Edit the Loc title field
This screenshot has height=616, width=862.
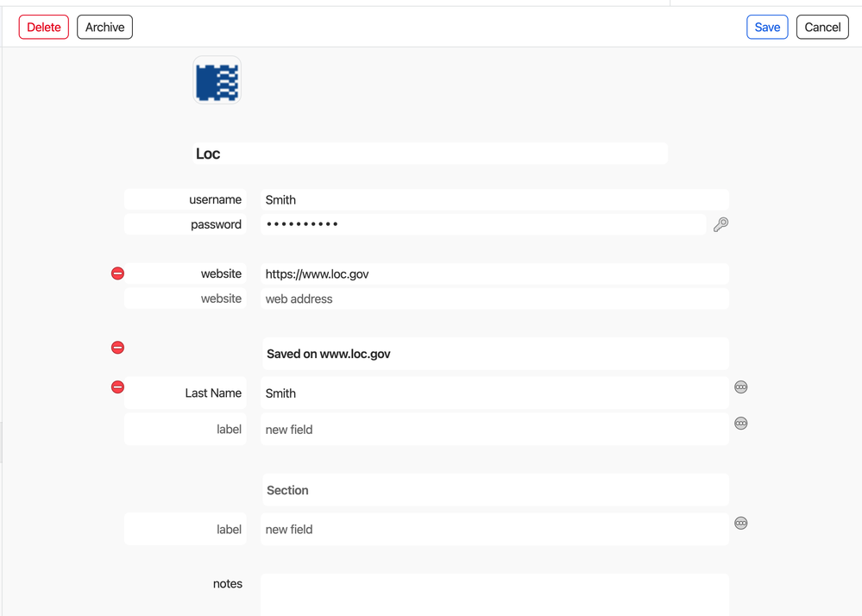pos(430,154)
